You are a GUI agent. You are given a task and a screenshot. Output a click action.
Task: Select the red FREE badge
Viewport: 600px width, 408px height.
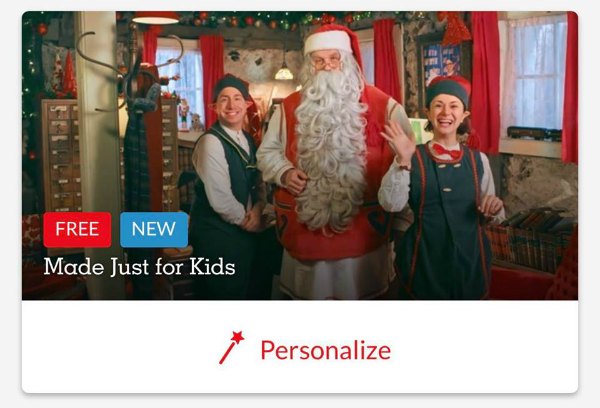coord(77,230)
